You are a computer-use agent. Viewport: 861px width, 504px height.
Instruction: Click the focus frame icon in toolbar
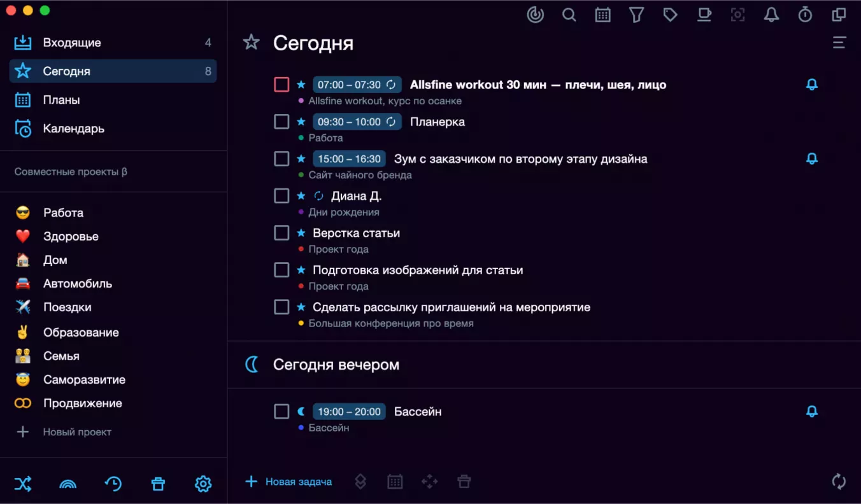point(737,15)
